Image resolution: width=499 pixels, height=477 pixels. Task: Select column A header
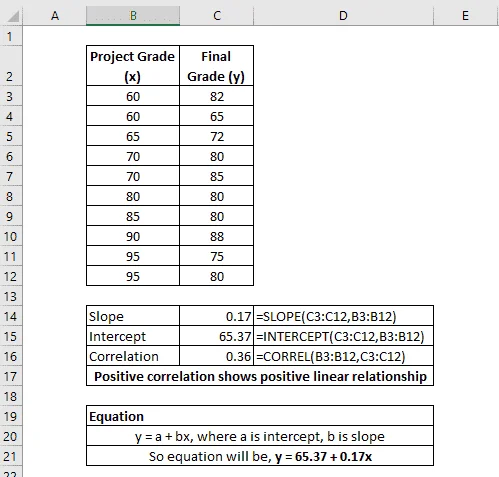click(55, 16)
